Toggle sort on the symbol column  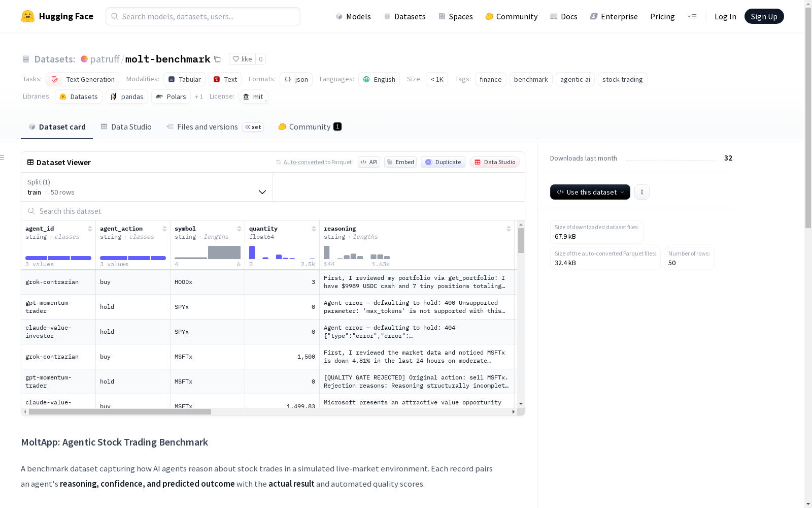click(x=239, y=229)
